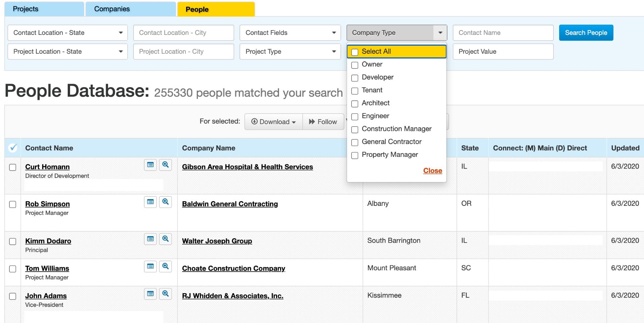
Task: Open the Project Type dropdown
Action: (x=290, y=51)
